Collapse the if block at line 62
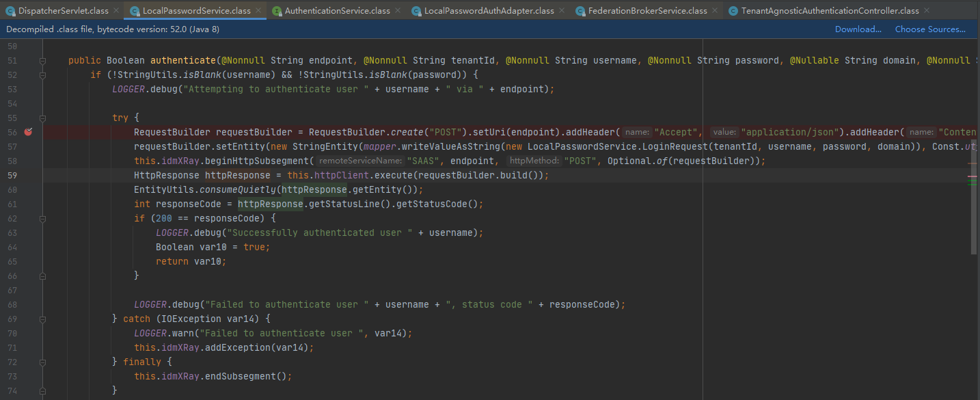 tap(42, 218)
